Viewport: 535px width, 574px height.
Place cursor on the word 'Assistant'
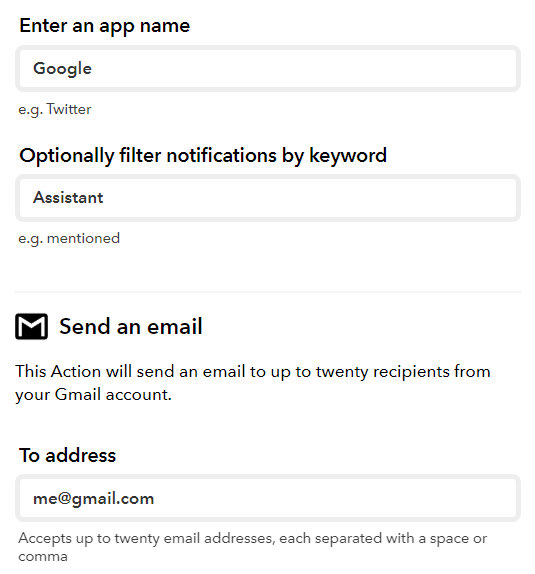(68, 198)
